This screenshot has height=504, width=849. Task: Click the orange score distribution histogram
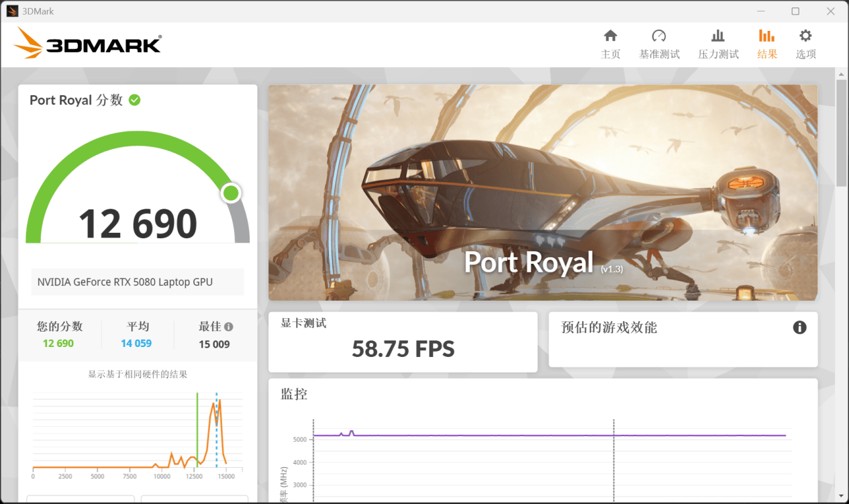[134, 433]
